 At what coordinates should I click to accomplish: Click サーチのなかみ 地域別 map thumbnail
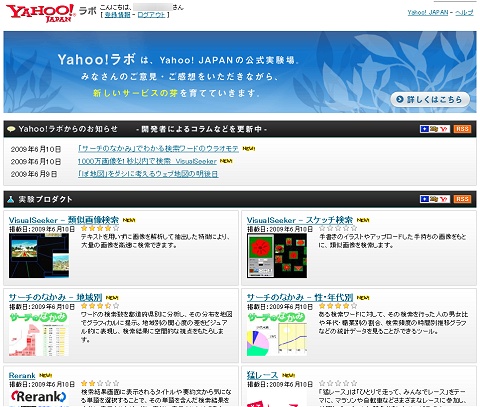click(39, 334)
